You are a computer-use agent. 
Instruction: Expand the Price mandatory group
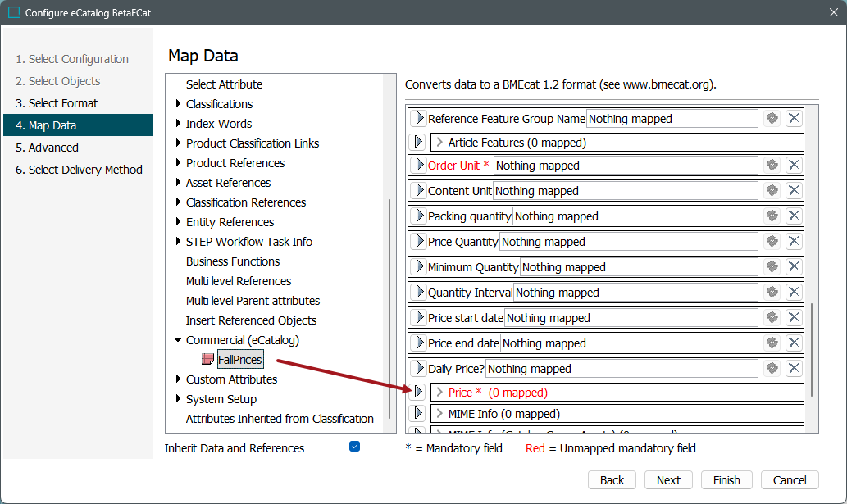tap(439, 393)
